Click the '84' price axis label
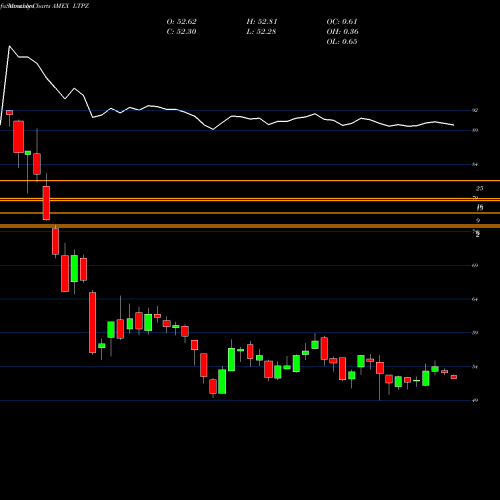 (x=475, y=164)
